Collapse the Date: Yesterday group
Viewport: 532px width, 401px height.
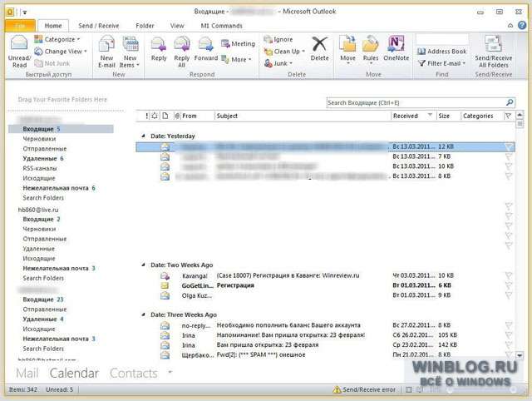[x=144, y=136]
